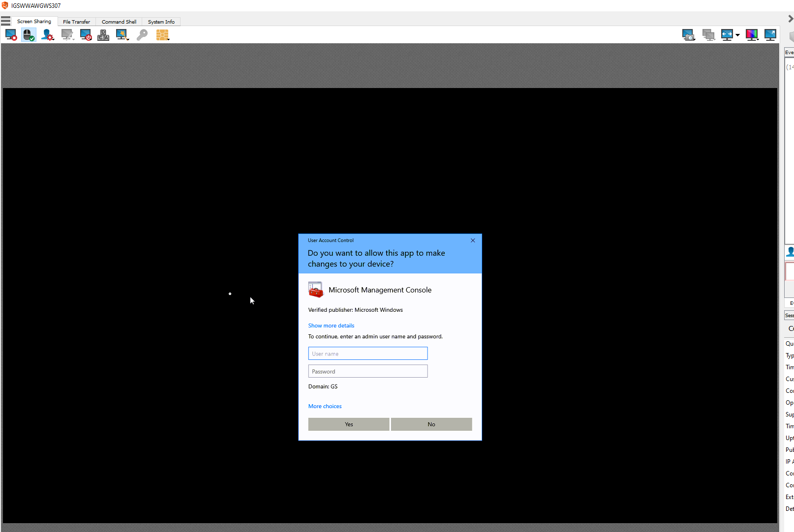Click the chat text box in right panel
This screenshot has height=532, width=794.
pyautogui.click(x=790, y=271)
